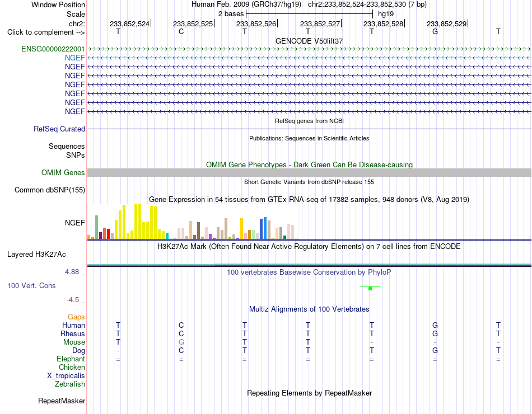This screenshot has height=414, width=532.
Task: Click the 'C' base in the ruler sequence
Action: [181, 31]
